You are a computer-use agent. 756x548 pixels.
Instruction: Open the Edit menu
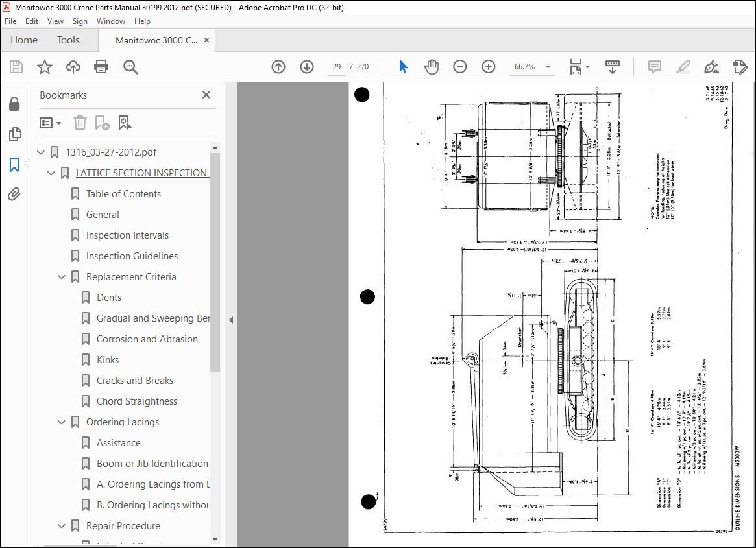(32, 21)
